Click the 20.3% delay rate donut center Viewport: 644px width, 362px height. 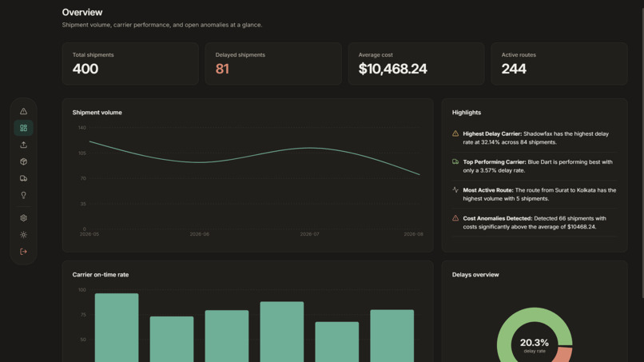[x=535, y=345]
